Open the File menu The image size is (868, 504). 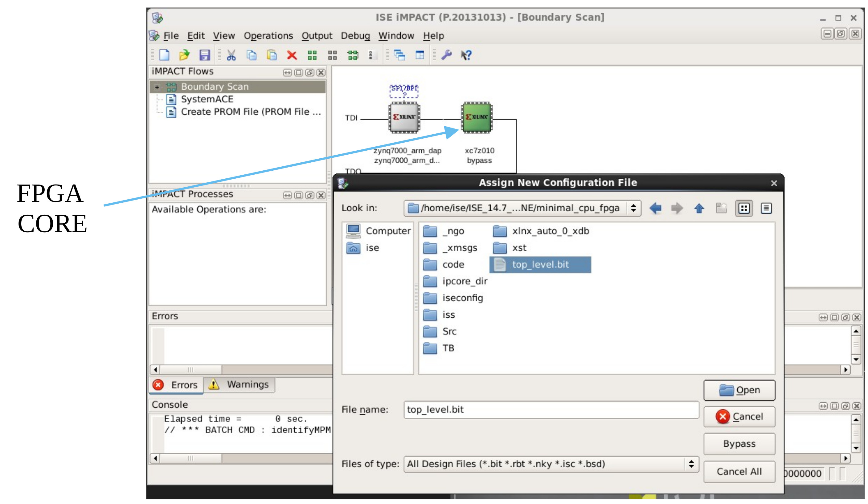[x=171, y=36]
